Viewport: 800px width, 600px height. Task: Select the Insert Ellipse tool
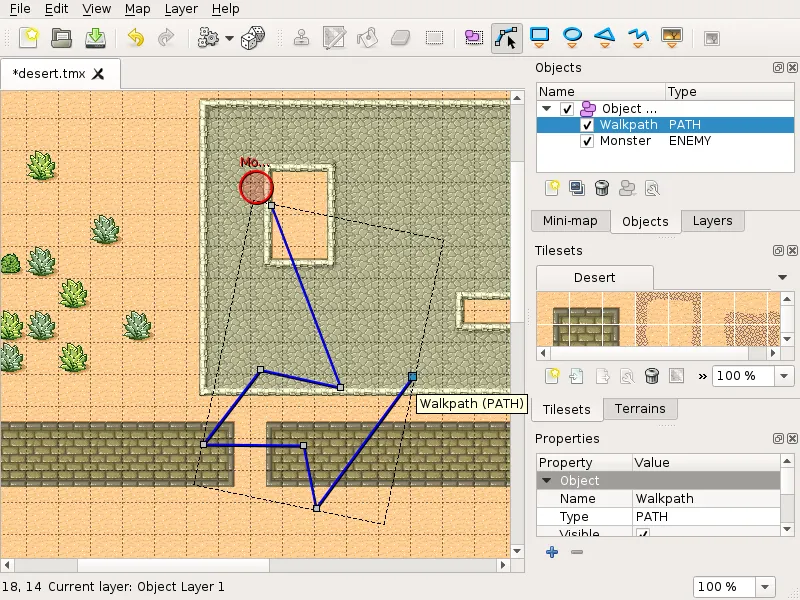point(572,38)
